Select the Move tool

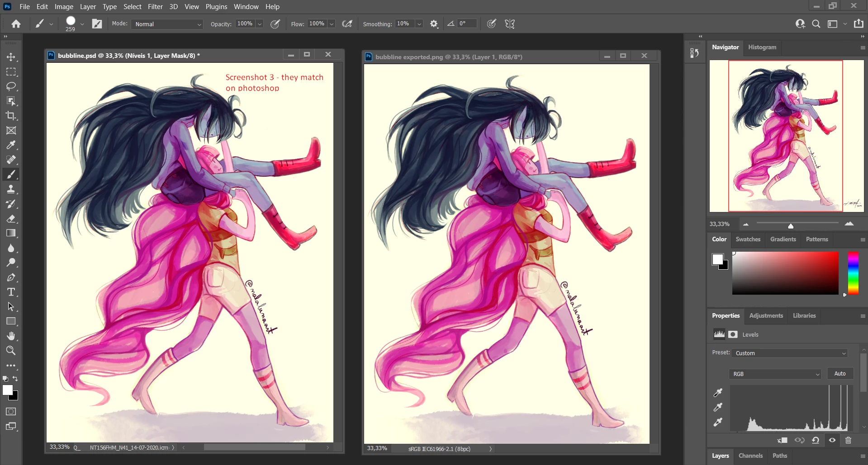(11, 57)
